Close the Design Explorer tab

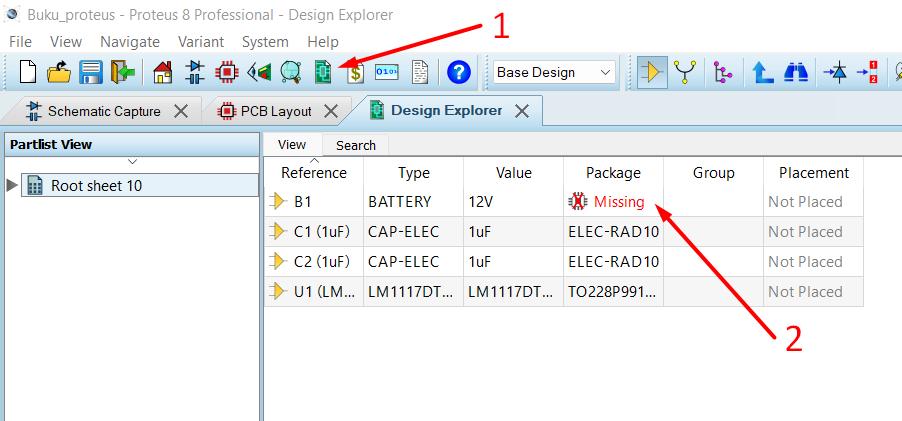pyautogui.click(x=522, y=111)
